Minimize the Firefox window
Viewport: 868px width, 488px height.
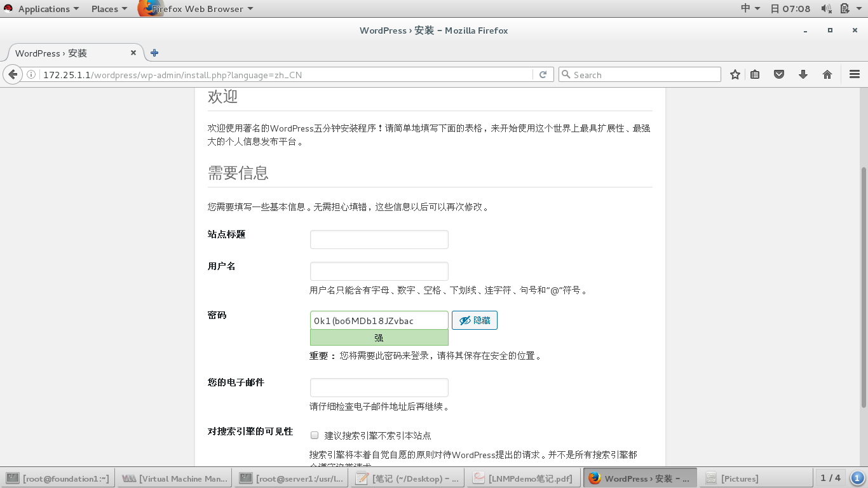(x=806, y=30)
